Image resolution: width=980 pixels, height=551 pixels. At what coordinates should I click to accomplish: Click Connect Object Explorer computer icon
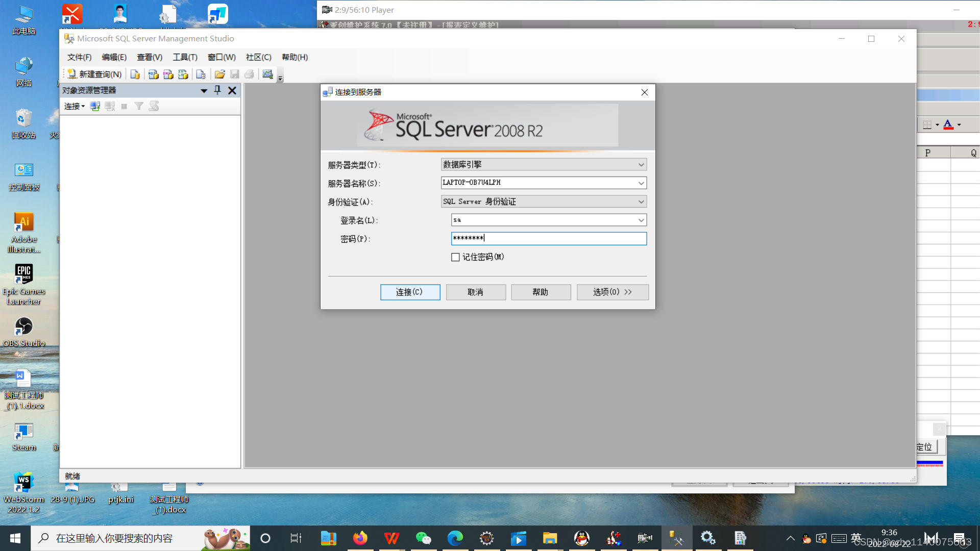click(x=95, y=106)
